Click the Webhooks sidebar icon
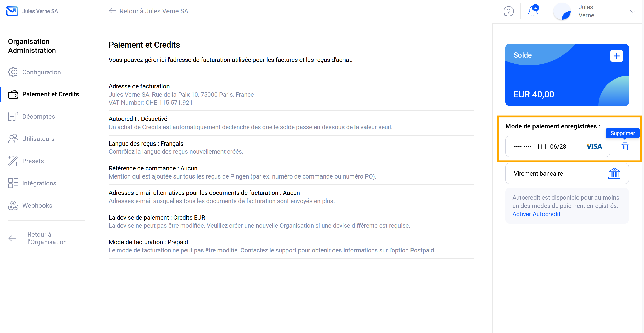 13,205
